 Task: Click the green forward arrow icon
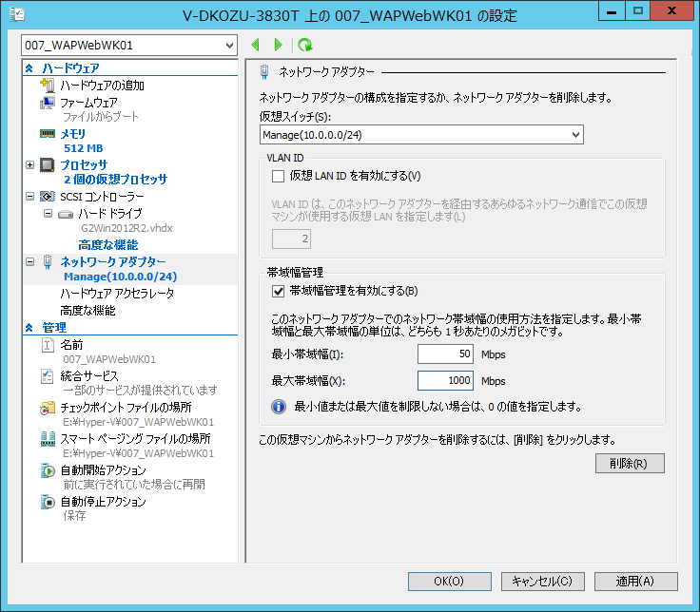(x=278, y=45)
